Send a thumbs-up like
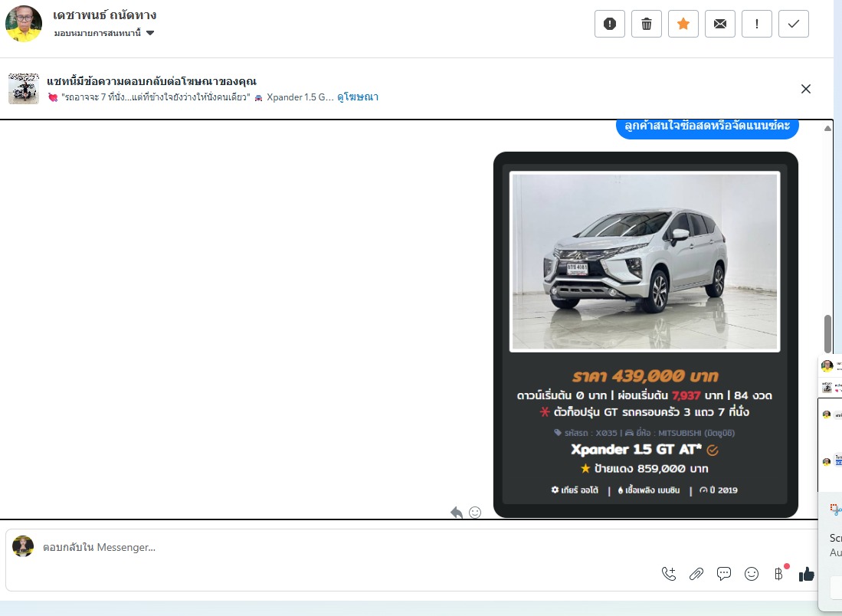842x616 pixels. [806, 574]
